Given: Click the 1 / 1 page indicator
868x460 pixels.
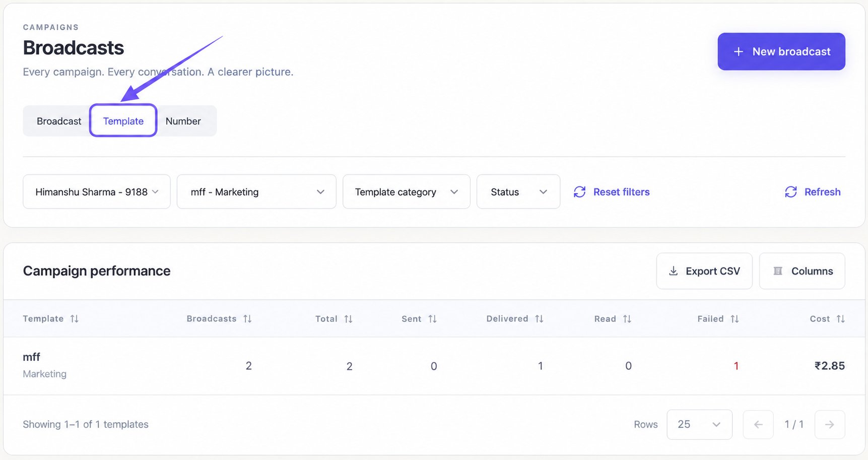Looking at the screenshot, I should (794, 424).
